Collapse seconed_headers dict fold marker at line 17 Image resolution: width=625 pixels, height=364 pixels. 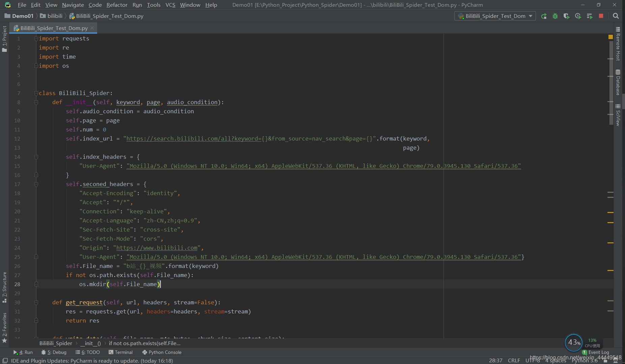(36, 184)
